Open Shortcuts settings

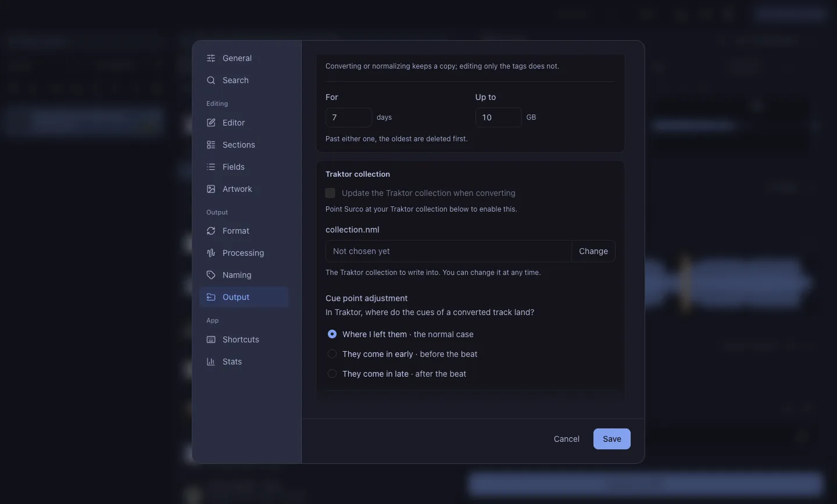[244, 339]
